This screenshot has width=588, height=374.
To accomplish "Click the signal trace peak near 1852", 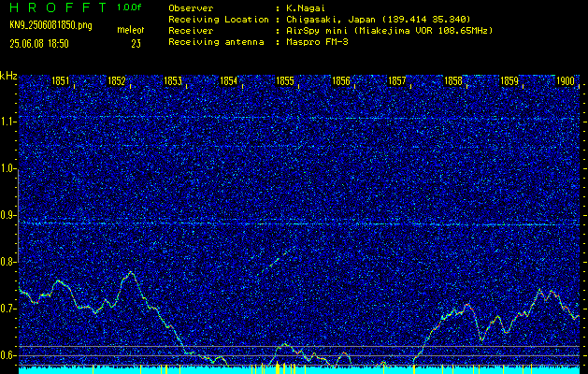I will pyautogui.click(x=131, y=273).
